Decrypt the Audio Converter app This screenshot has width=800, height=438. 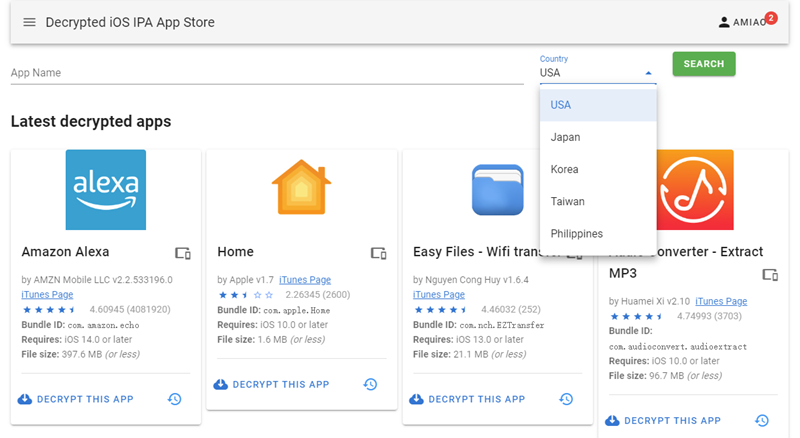point(663,421)
